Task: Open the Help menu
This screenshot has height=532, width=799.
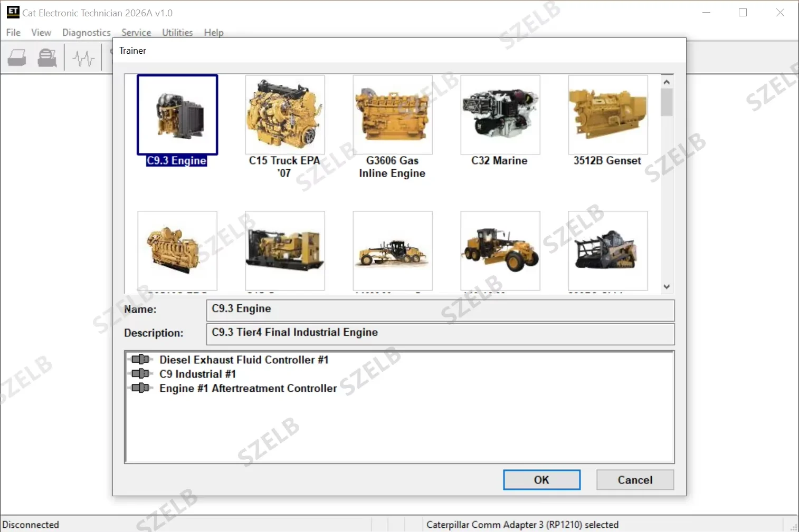Action: (x=214, y=33)
